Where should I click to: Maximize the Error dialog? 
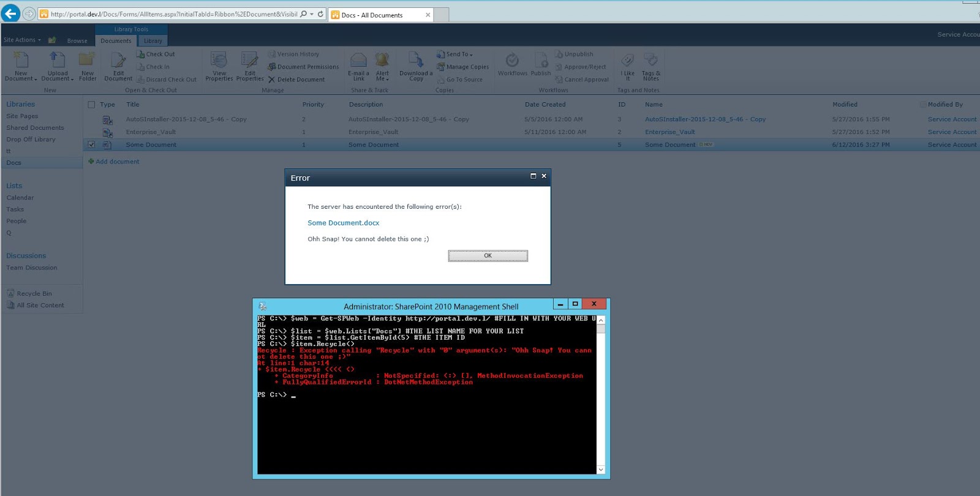click(x=533, y=176)
